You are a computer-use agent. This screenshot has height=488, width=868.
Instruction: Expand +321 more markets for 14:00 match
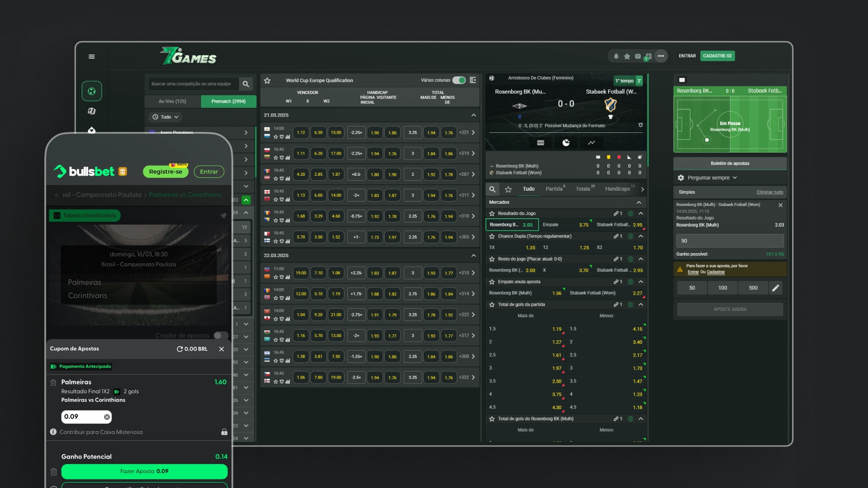click(467, 133)
